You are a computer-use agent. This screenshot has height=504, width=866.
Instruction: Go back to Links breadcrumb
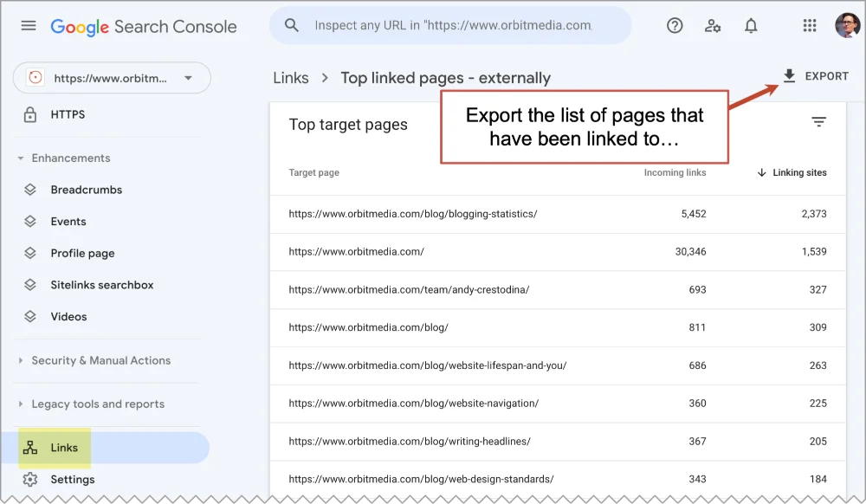291,78
